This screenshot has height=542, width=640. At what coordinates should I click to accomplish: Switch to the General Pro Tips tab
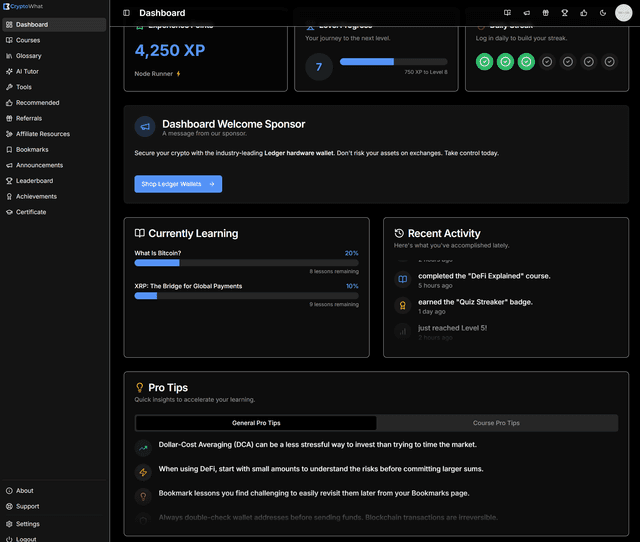(256, 423)
